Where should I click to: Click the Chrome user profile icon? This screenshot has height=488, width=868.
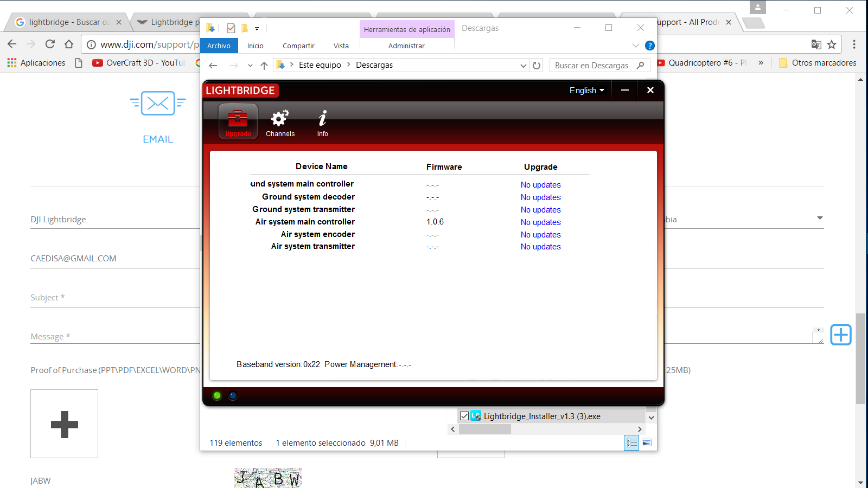[758, 8]
